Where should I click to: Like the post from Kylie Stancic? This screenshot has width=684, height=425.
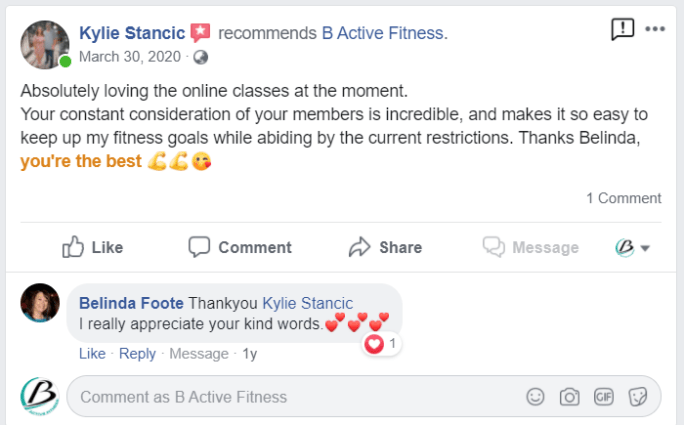click(93, 247)
